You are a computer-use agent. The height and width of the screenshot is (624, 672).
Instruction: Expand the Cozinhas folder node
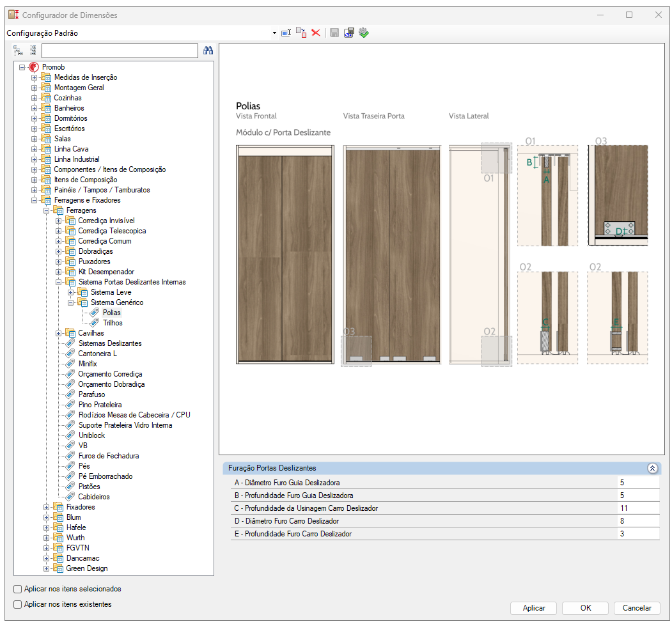pyautogui.click(x=35, y=98)
